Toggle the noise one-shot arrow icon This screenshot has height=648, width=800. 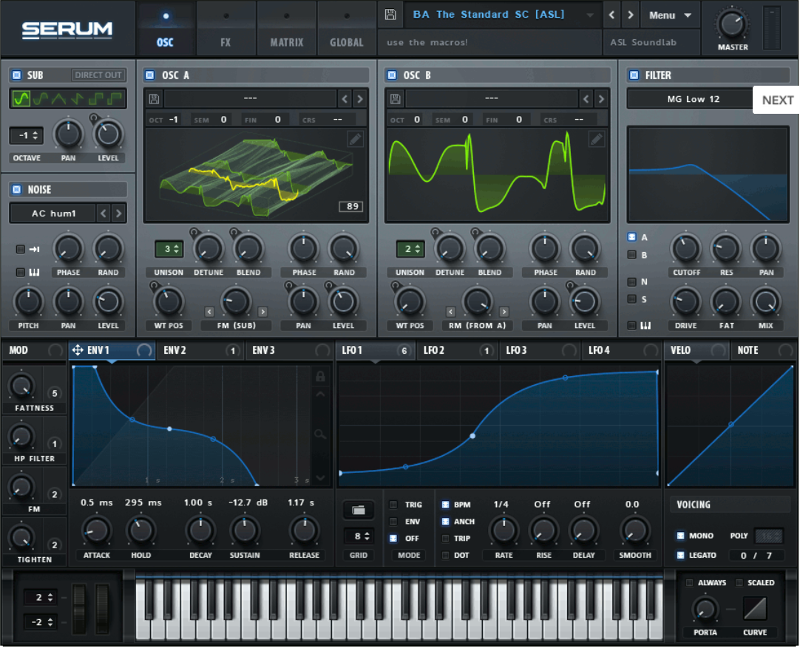click(34, 250)
